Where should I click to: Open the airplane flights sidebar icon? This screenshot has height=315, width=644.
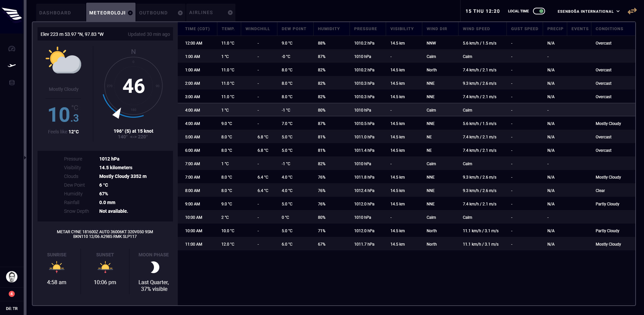tap(12, 65)
